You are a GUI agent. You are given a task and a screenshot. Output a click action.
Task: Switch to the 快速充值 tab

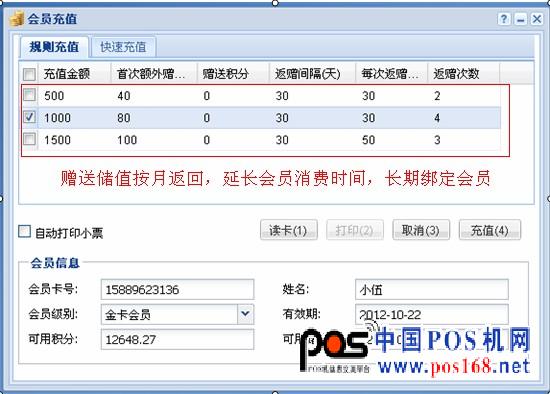pos(123,47)
